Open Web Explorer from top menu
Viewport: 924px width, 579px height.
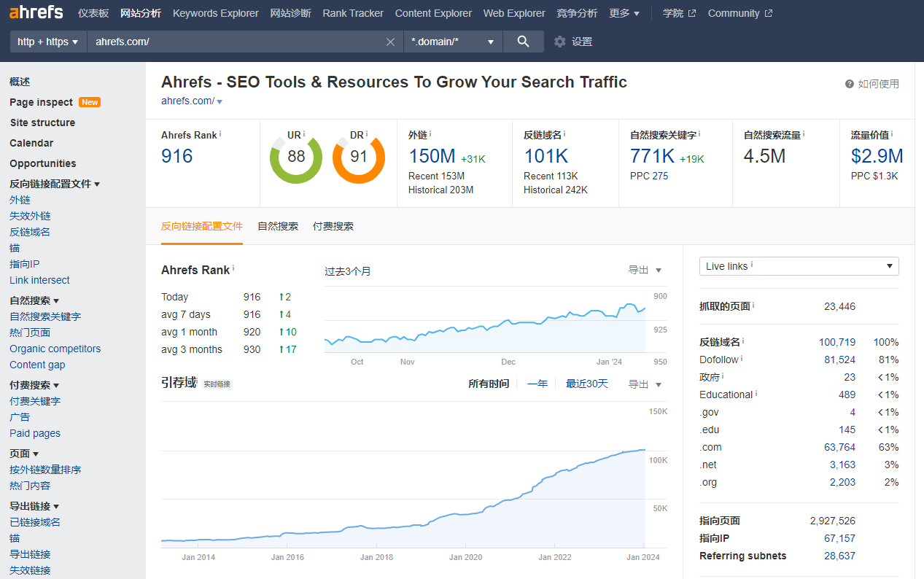coord(514,13)
